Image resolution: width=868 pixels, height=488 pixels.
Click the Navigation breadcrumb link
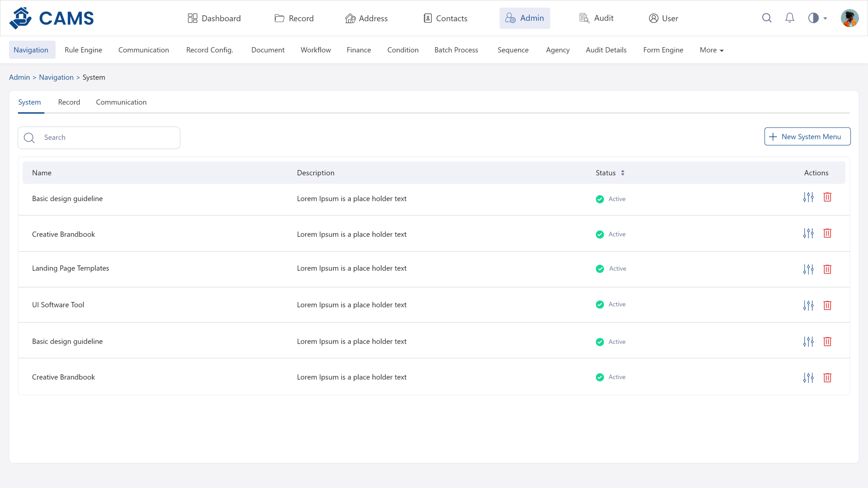point(56,77)
